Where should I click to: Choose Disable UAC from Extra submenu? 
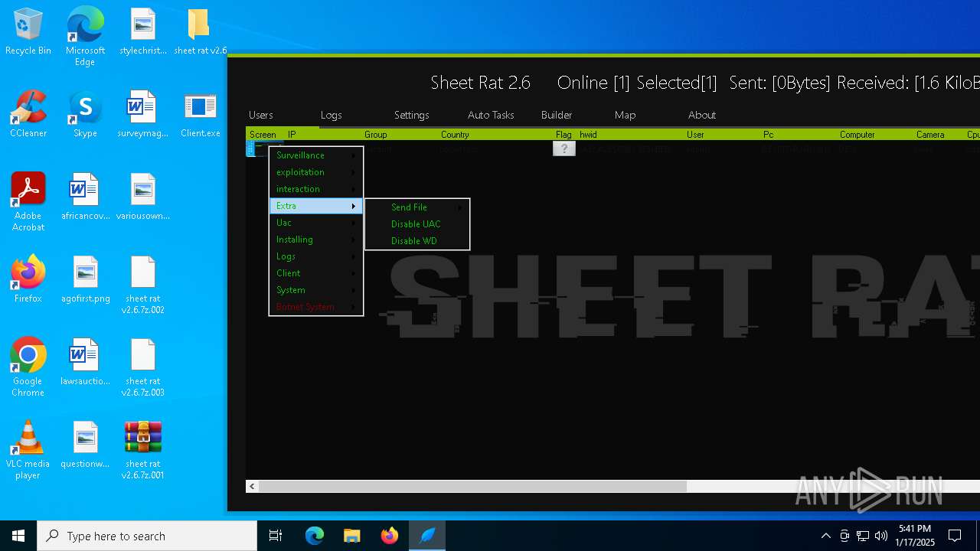[x=417, y=224]
